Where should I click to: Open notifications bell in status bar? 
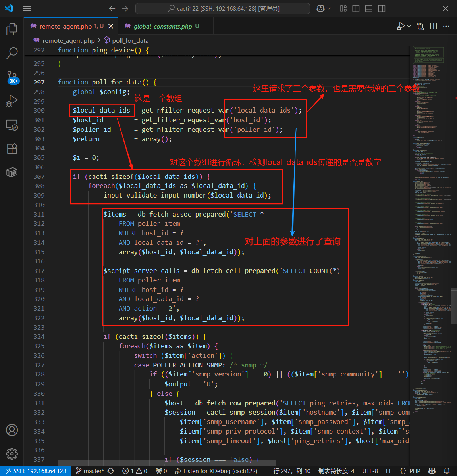coord(447,471)
